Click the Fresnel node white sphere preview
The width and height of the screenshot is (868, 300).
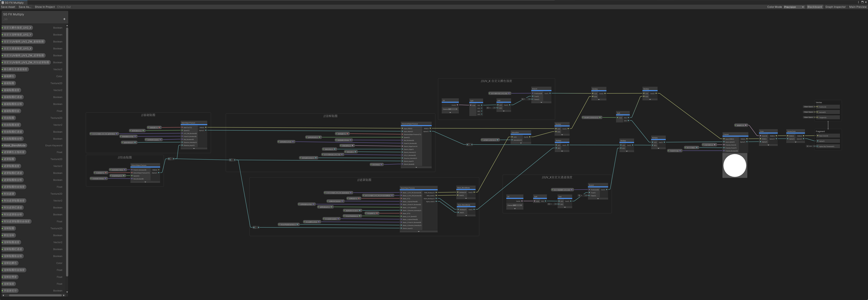pyautogui.click(x=735, y=165)
